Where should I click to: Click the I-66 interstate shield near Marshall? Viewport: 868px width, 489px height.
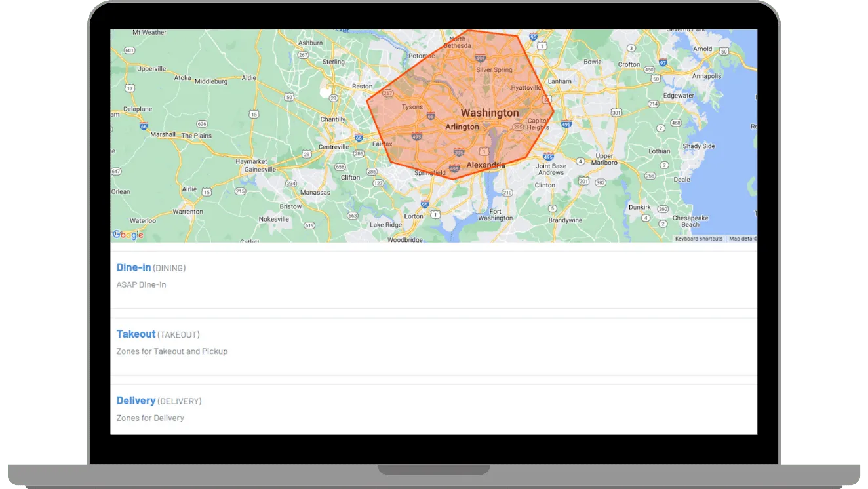(x=144, y=125)
